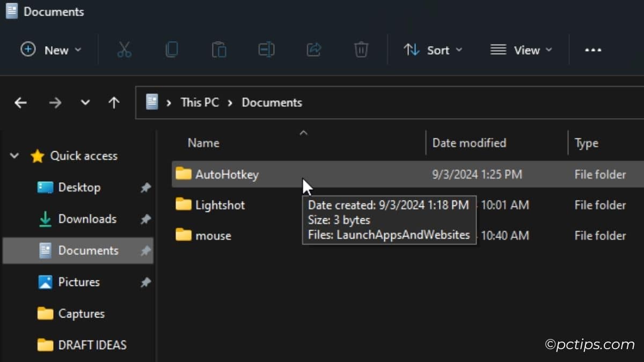This screenshot has width=644, height=362.
Task: Click the New button
Action: (x=51, y=49)
